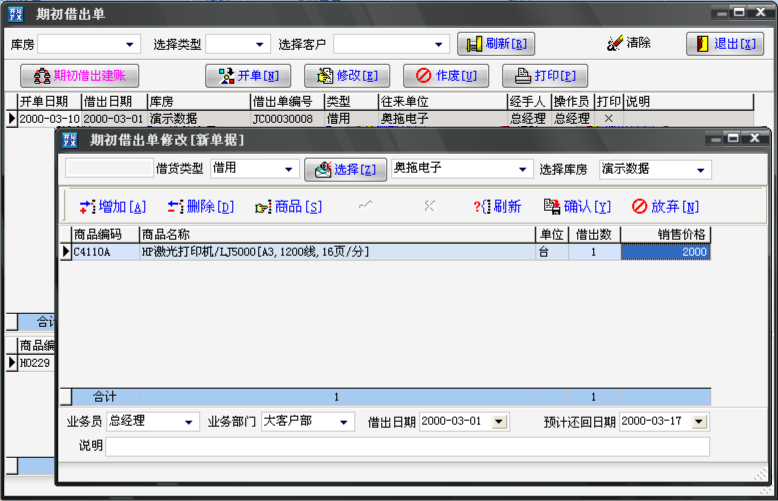The width and height of the screenshot is (778, 501).
Task: Click the H0229 product code in background window
Action: (35, 363)
